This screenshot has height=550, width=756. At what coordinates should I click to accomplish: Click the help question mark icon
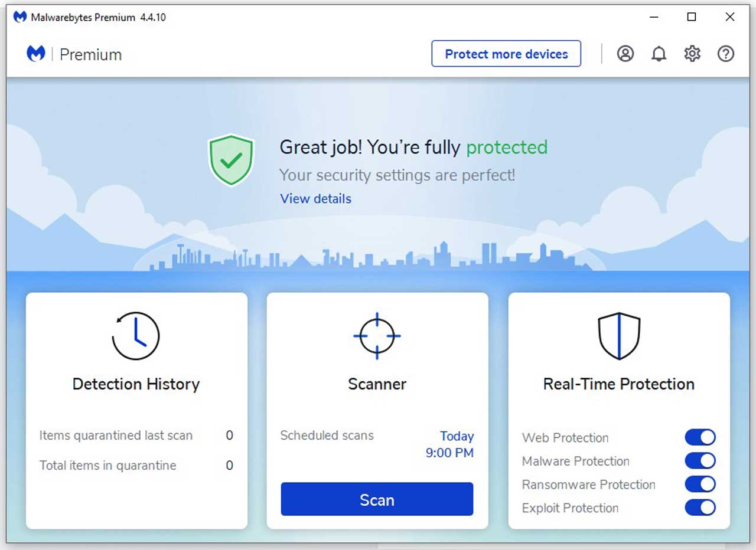(726, 54)
